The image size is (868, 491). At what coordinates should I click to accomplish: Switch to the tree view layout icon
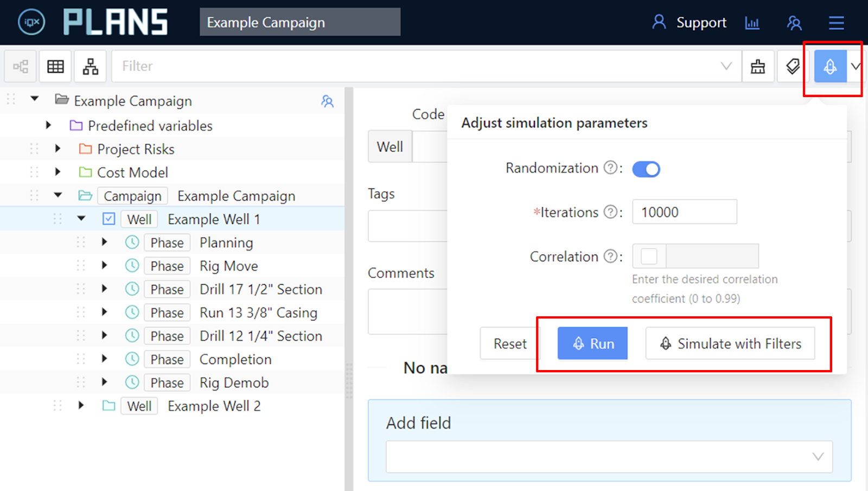click(x=21, y=66)
